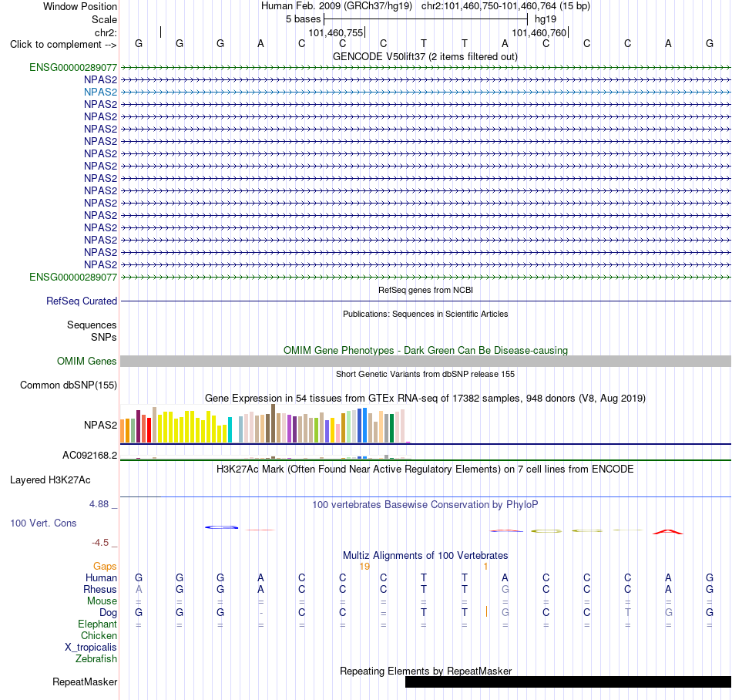Screen dimensions: 732x700
Task: Click the chr2: base position label
Action: coord(106,32)
